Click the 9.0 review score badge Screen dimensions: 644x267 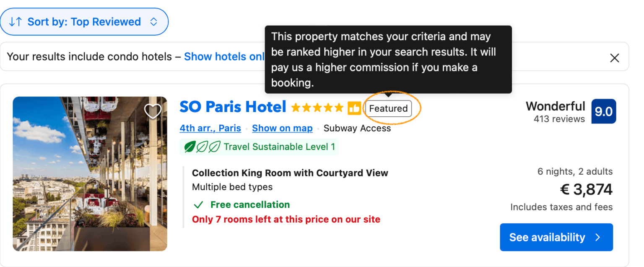coord(604,111)
